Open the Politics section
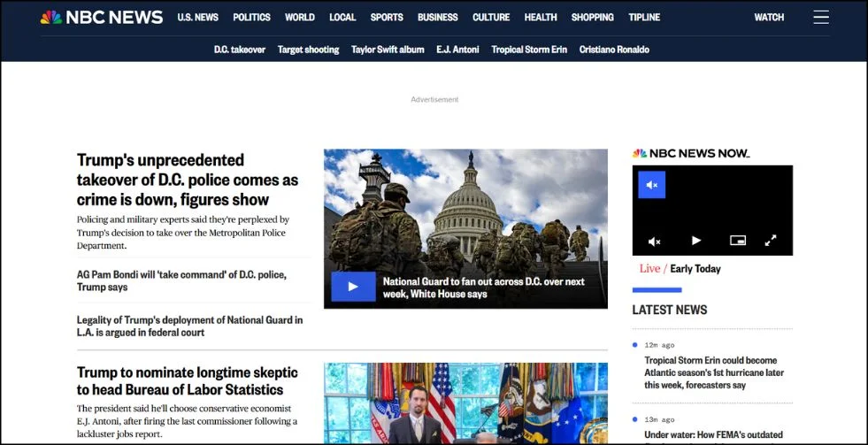868x445 pixels. pos(251,17)
